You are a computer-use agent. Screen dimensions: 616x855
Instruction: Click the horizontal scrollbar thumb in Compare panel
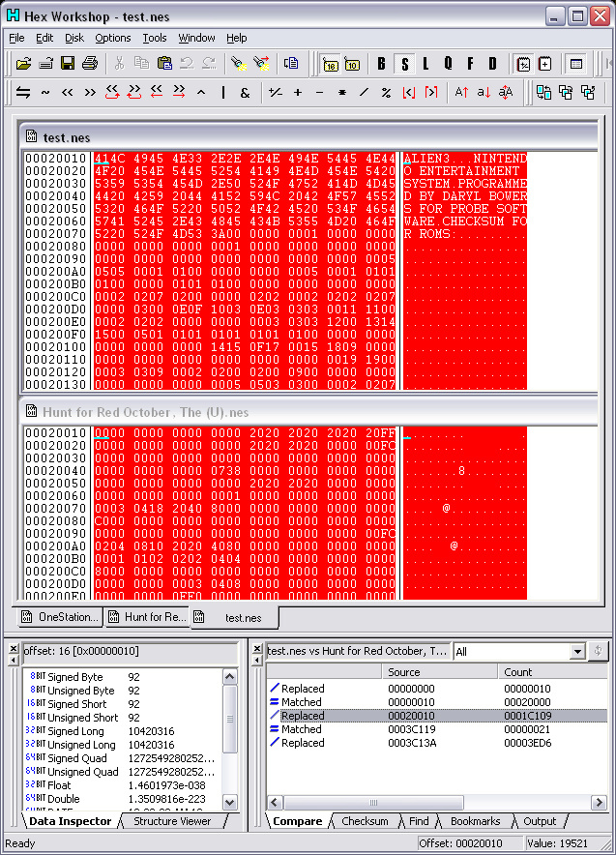(x=373, y=803)
